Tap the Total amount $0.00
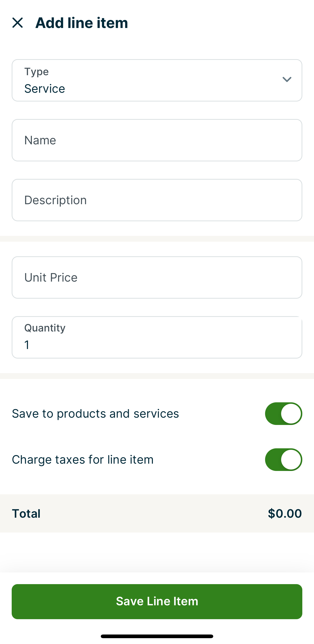314x644 pixels. (x=285, y=513)
